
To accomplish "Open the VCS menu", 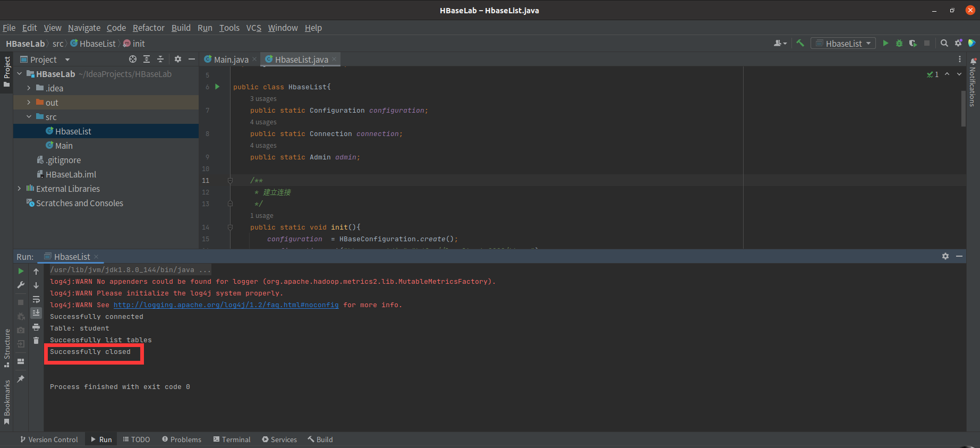I will (x=254, y=28).
